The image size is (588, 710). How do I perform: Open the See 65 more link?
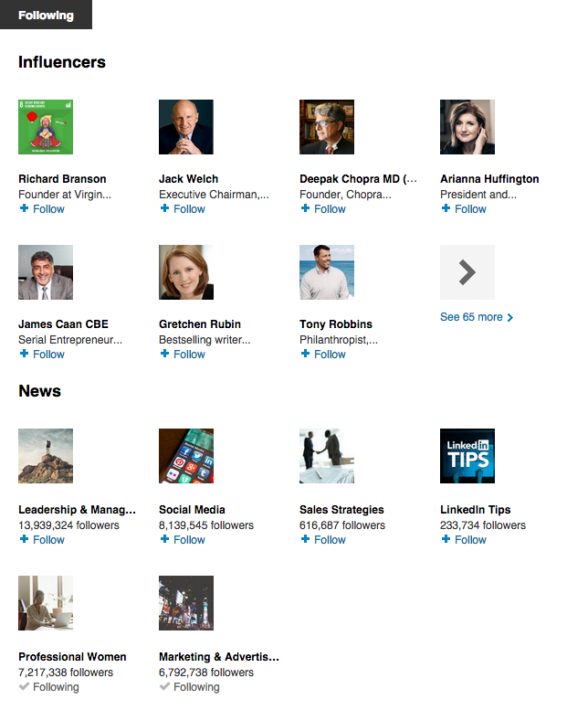(x=477, y=317)
